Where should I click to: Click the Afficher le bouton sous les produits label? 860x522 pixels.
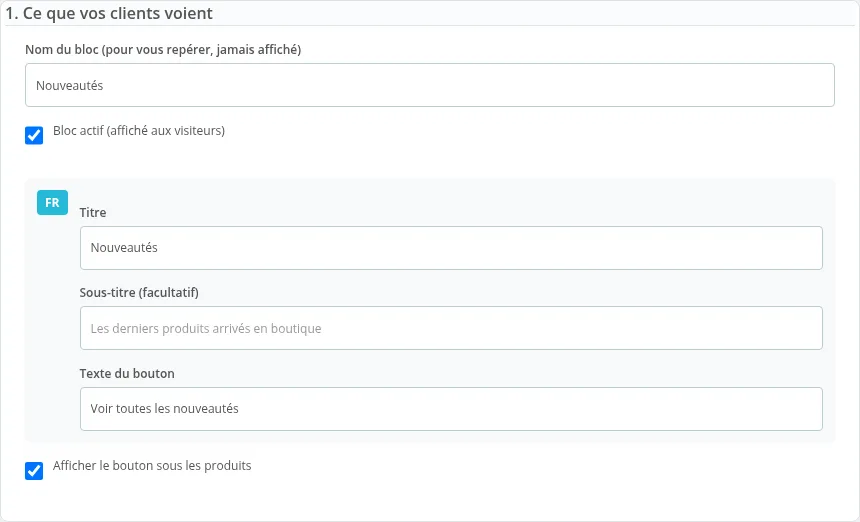click(x=152, y=466)
